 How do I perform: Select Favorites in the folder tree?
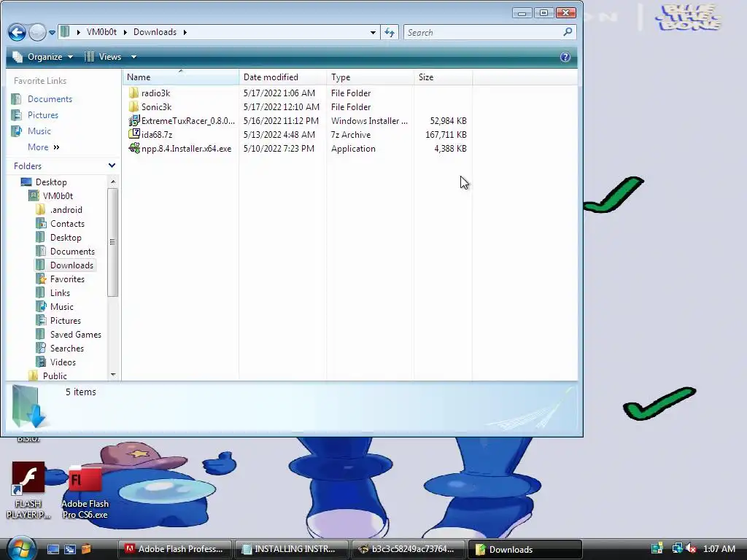click(x=67, y=279)
